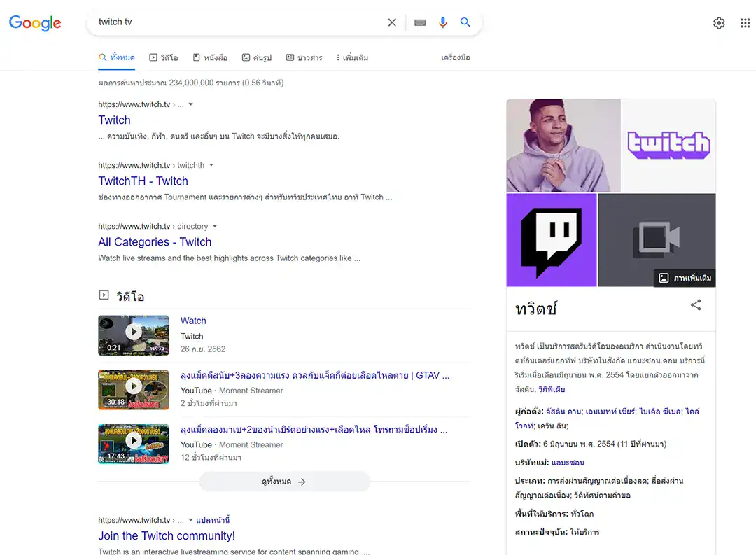Viewport: 756px width, 555px height.
Task: Open the on-screen keyboard icon in search bar
Action: [419, 22]
